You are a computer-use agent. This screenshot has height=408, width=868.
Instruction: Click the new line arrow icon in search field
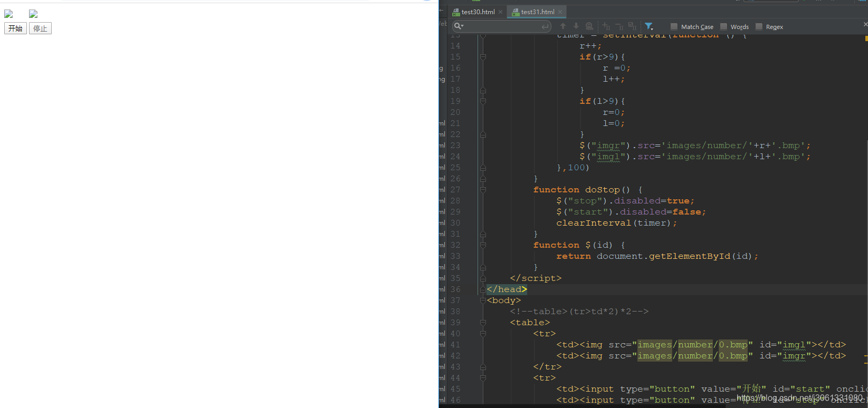(x=546, y=26)
